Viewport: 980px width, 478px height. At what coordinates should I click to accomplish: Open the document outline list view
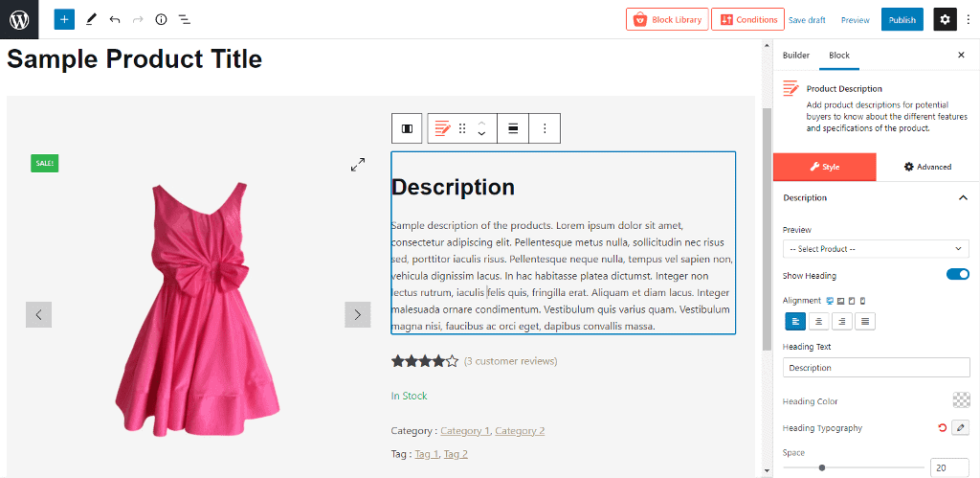coord(184,19)
